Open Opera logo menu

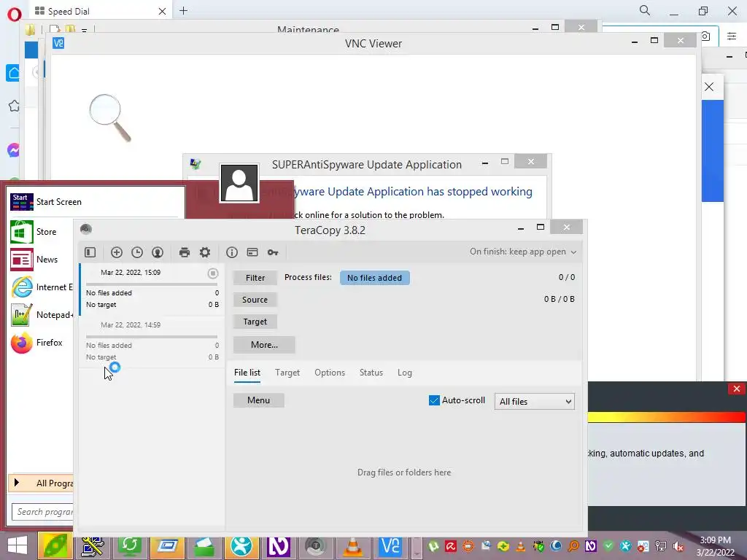[15, 15]
